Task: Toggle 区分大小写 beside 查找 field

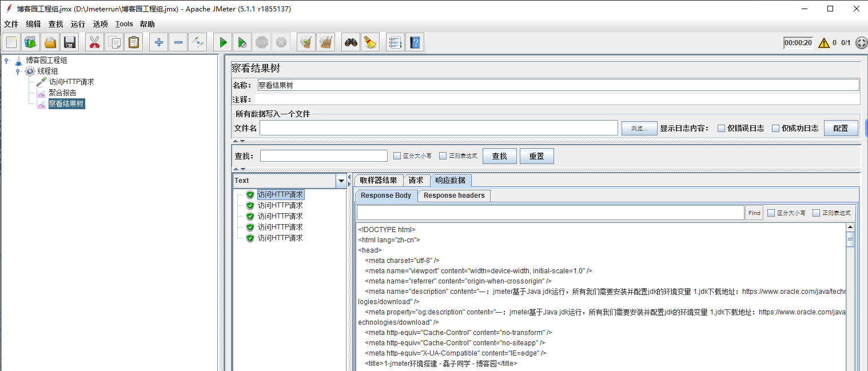Action: (397, 155)
